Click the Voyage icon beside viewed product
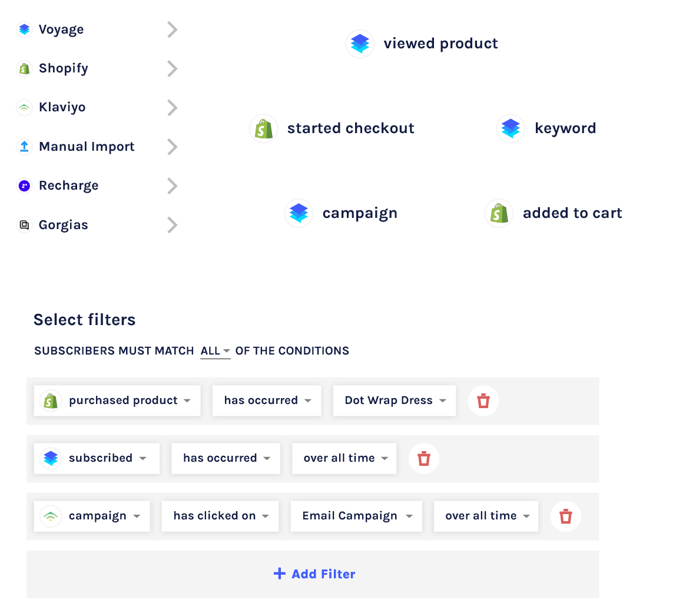Image resolution: width=676 pixels, height=616 pixels. [360, 44]
